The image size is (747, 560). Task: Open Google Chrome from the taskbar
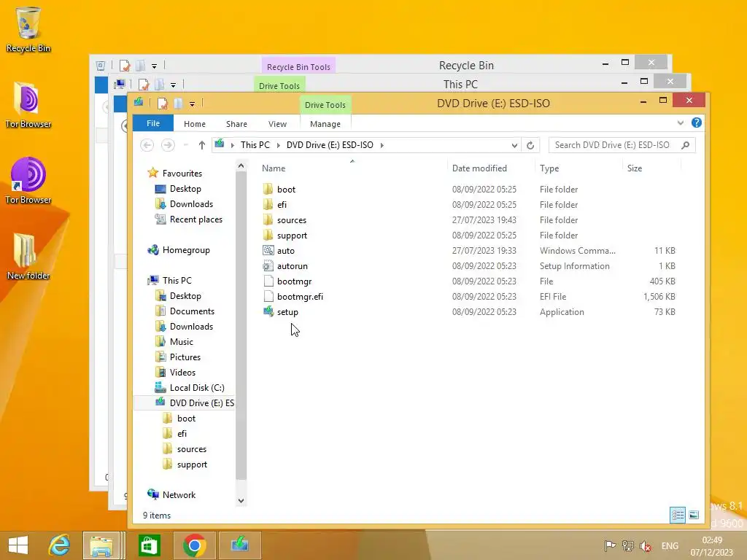[194, 545]
